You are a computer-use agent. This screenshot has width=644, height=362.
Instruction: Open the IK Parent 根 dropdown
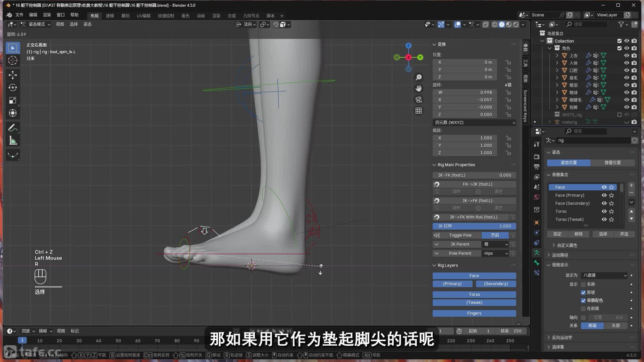pyautogui.click(x=495, y=244)
